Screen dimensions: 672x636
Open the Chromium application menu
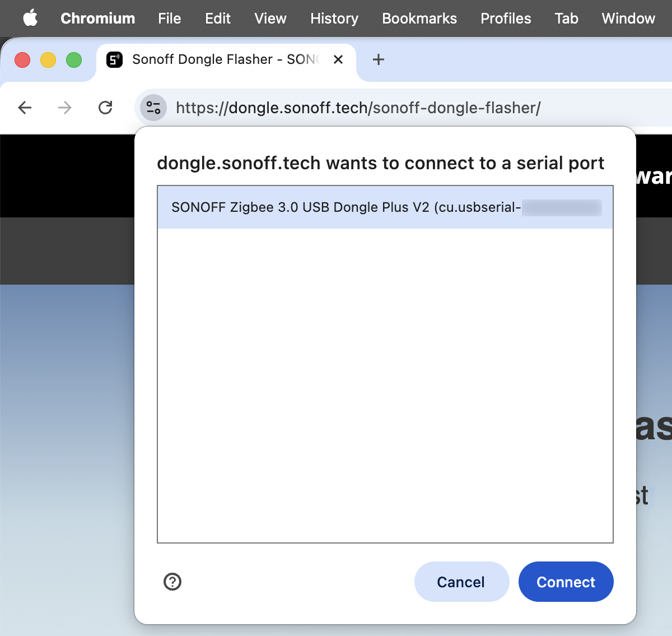point(97,18)
